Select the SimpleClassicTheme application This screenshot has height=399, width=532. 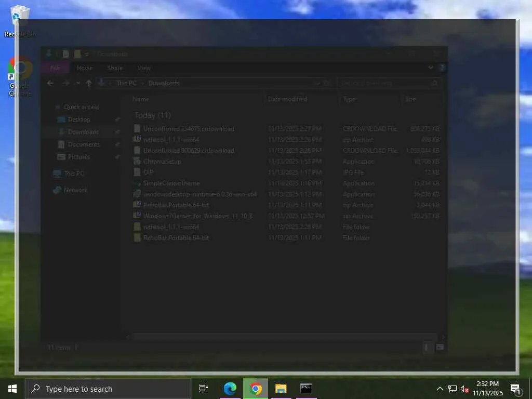pyautogui.click(x=171, y=183)
